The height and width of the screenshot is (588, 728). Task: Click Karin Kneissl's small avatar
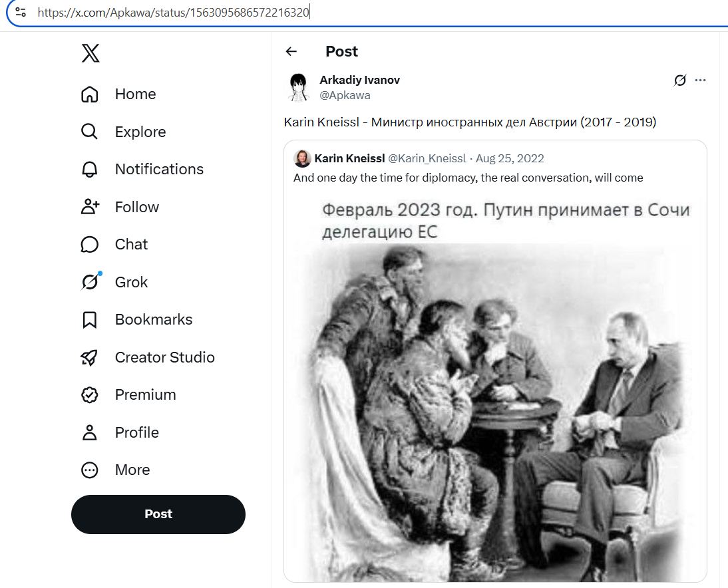point(302,158)
